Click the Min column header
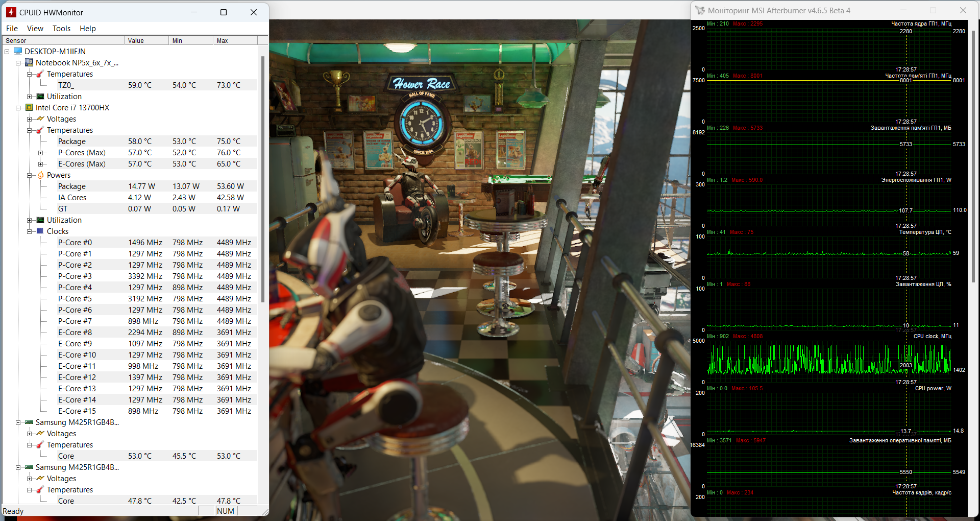The height and width of the screenshot is (521, 980). click(x=191, y=40)
